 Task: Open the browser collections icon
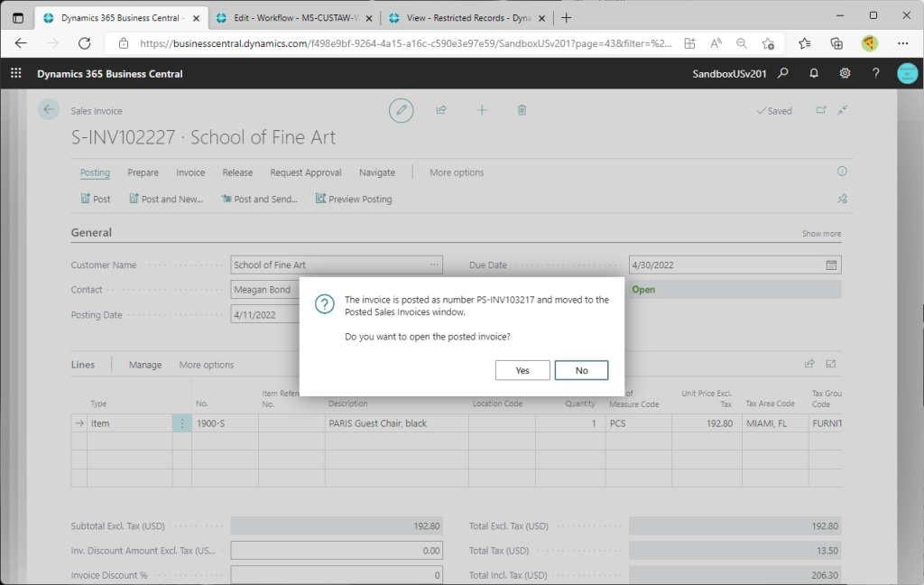(836, 43)
